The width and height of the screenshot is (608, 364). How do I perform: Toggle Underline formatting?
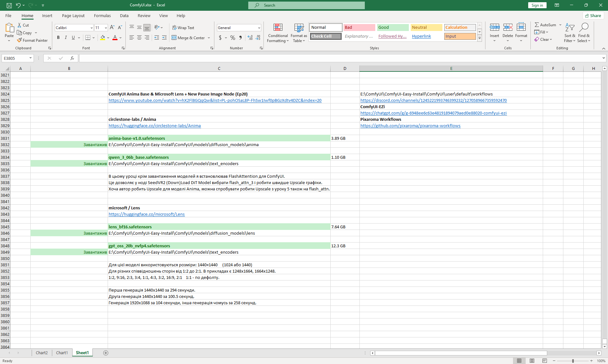tap(73, 38)
